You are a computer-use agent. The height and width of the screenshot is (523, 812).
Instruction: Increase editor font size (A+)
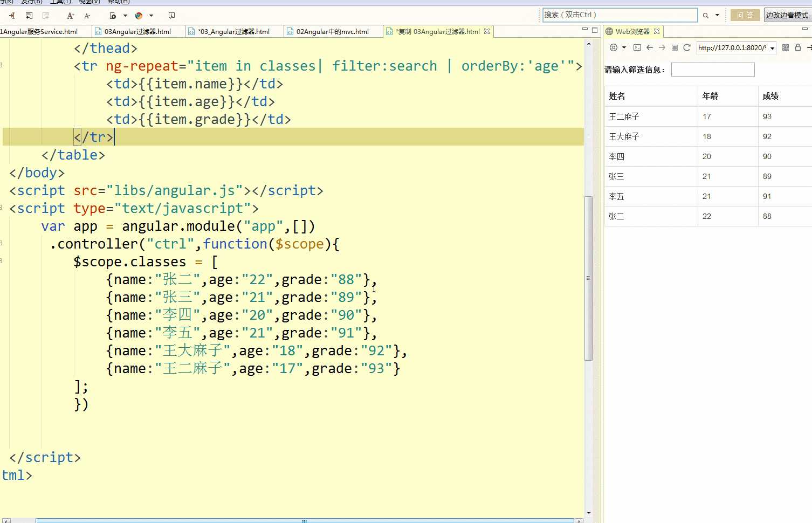(x=71, y=16)
